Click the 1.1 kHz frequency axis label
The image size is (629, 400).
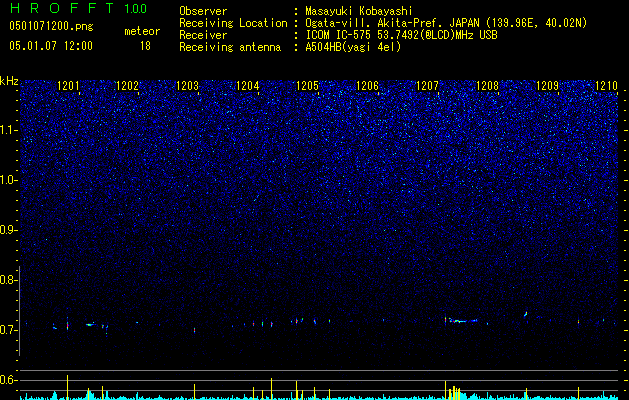[9, 130]
